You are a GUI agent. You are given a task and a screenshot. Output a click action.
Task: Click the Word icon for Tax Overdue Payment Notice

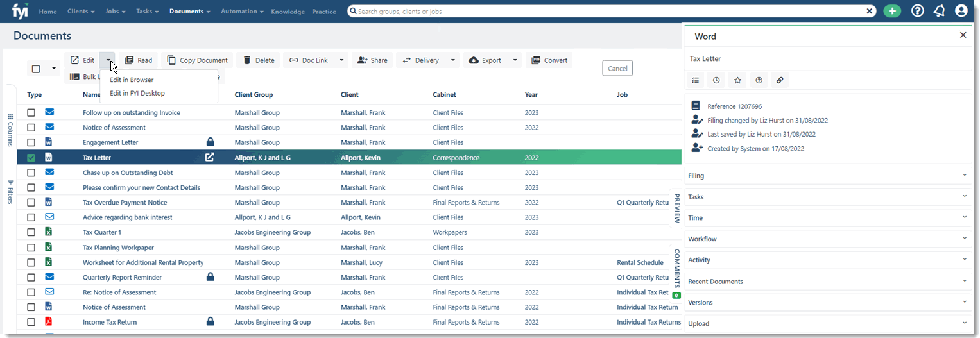pos(49,202)
